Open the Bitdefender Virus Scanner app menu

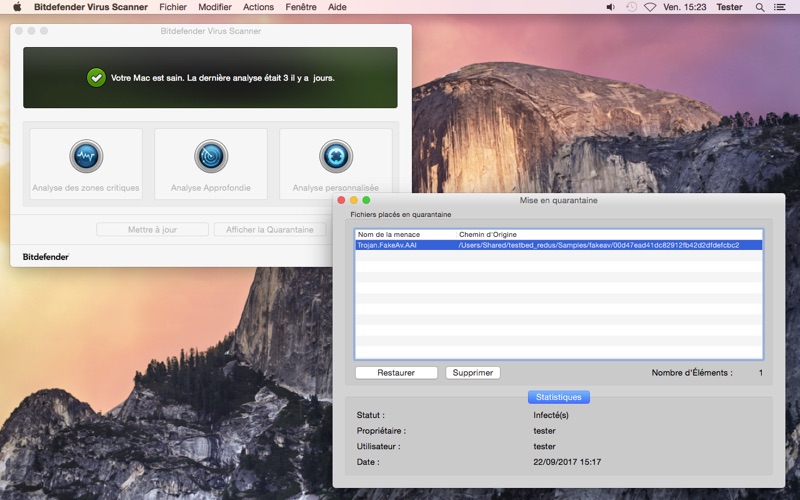tap(91, 7)
